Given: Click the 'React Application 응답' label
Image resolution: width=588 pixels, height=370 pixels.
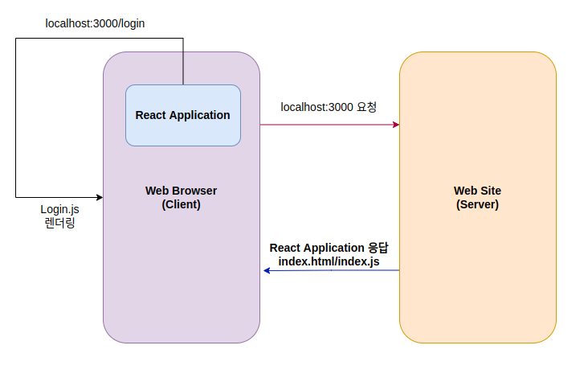Looking at the screenshot, I should click(329, 248).
